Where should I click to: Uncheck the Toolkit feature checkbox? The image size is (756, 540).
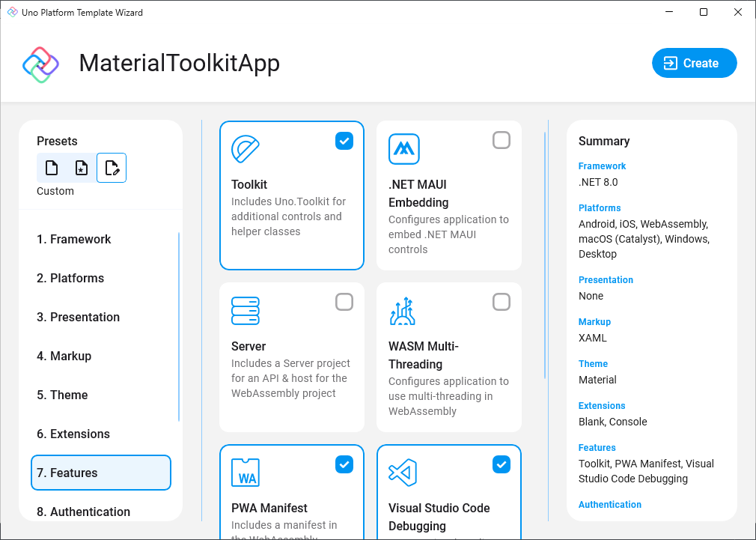tap(344, 140)
